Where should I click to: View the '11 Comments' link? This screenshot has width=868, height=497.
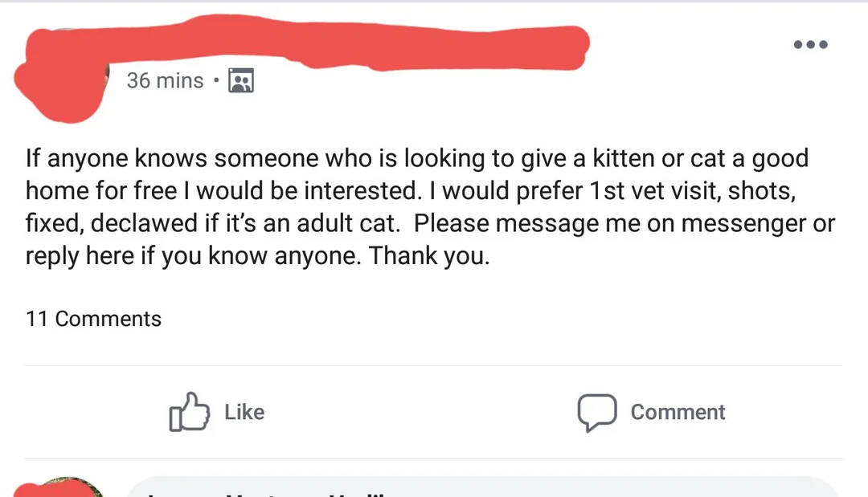[93, 319]
